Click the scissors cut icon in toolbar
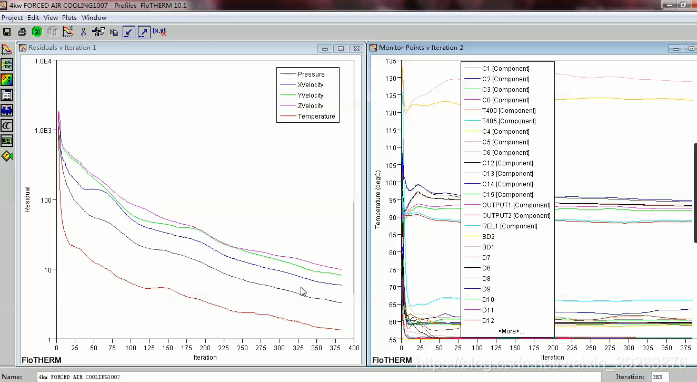Viewport: 697px width, 382px height. [83, 32]
